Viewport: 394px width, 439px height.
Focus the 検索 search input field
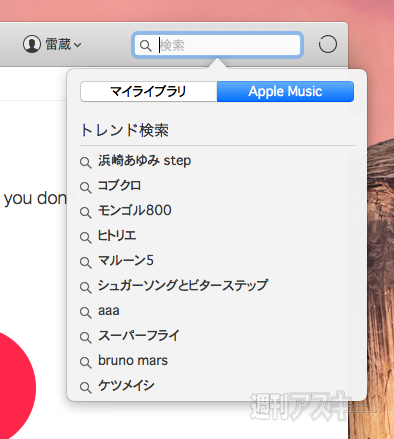pos(217,45)
